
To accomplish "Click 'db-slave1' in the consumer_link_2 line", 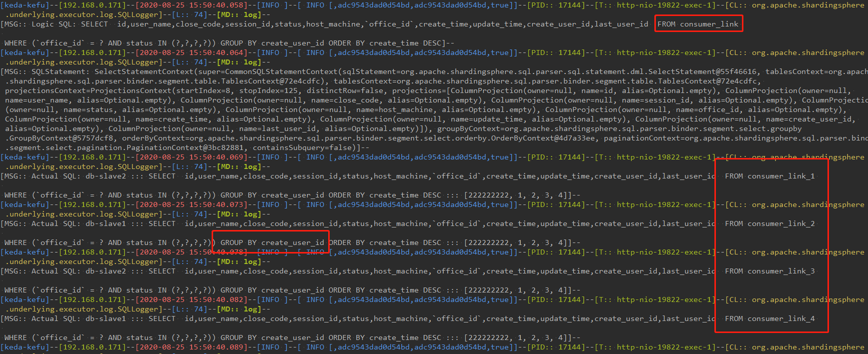I will click(x=106, y=223).
